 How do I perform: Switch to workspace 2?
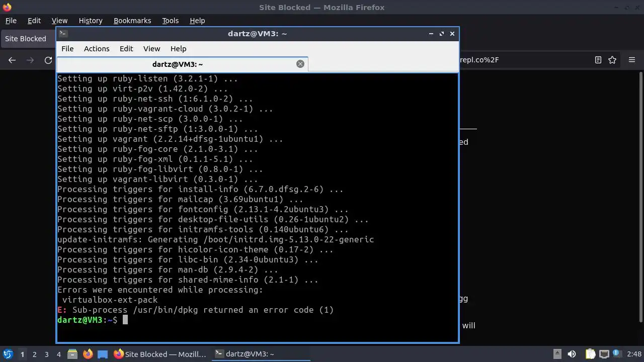point(34,354)
